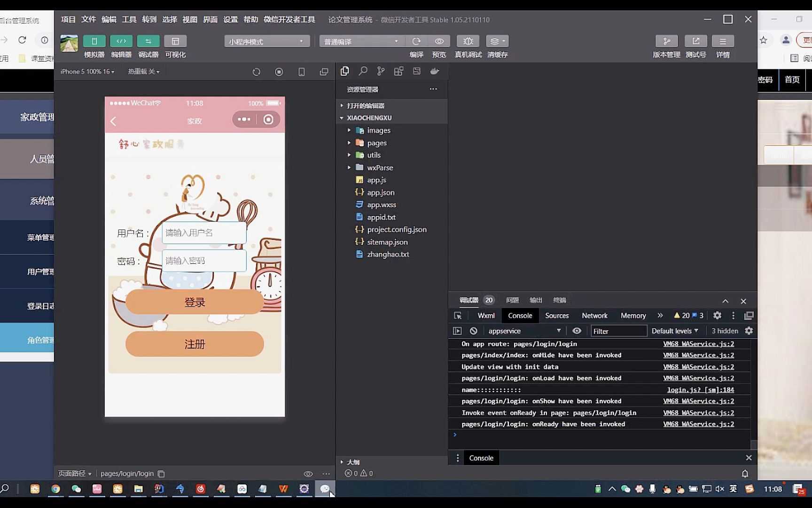The height and width of the screenshot is (508, 812).
Task: Toggle the editor panel button
Action: (x=121, y=41)
